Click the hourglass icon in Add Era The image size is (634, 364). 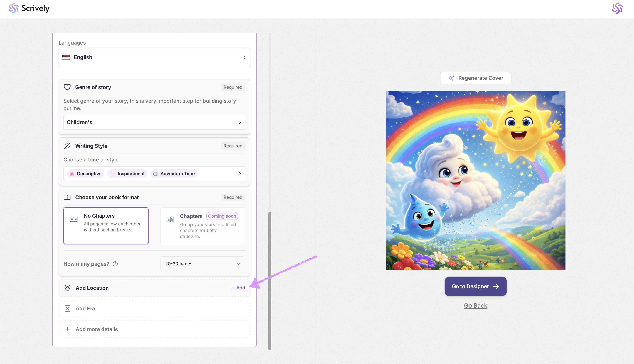click(x=67, y=309)
